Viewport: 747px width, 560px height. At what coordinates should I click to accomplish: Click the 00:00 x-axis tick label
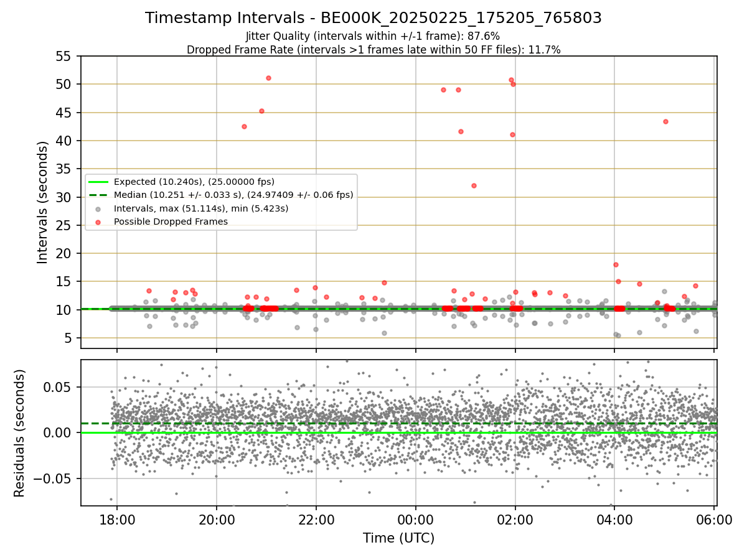(415, 519)
